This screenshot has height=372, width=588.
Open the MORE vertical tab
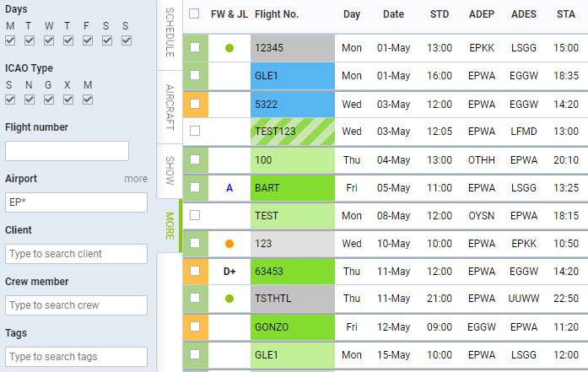click(x=170, y=226)
